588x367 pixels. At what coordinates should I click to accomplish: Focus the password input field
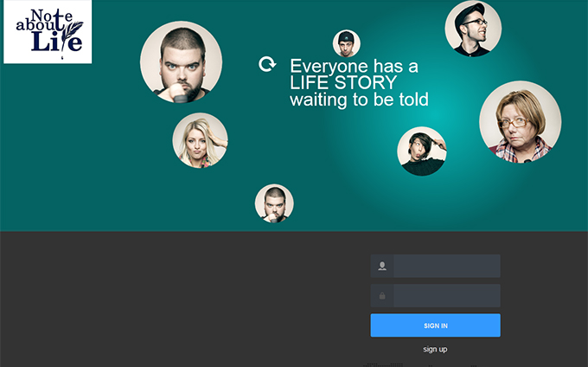click(x=447, y=296)
